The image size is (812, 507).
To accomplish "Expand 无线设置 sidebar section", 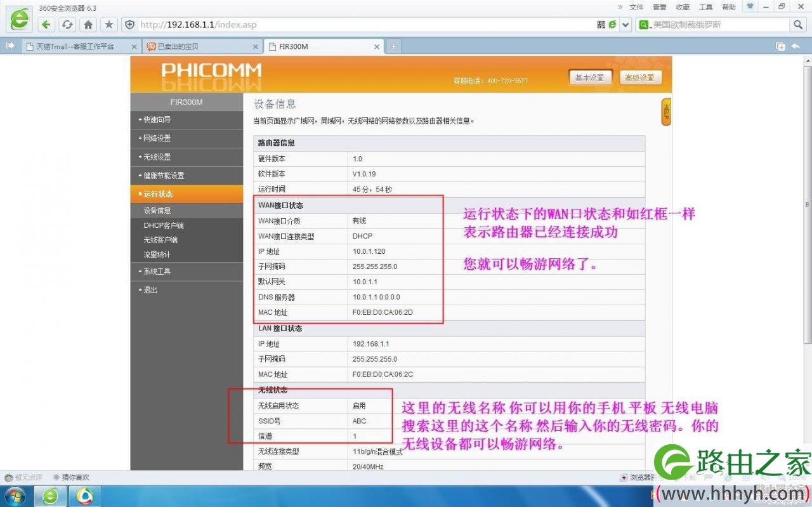I will [187, 157].
